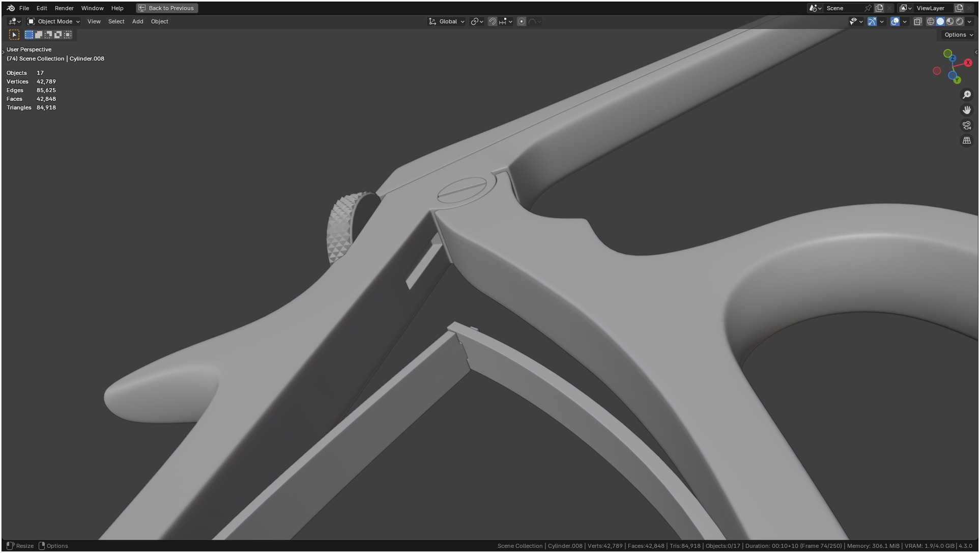Toggle show gizmo button

872,21
